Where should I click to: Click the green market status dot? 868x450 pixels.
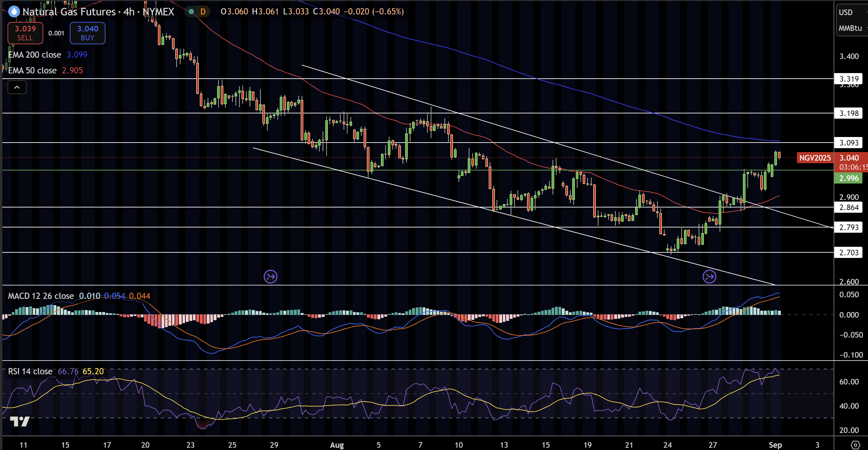coord(191,12)
